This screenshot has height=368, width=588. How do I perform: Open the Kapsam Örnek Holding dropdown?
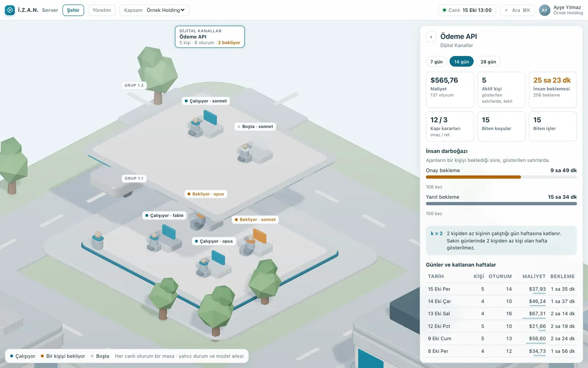tap(154, 10)
